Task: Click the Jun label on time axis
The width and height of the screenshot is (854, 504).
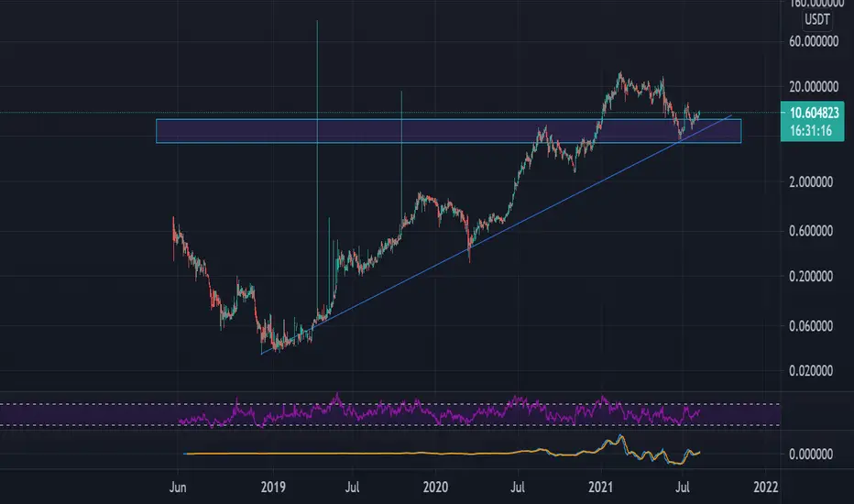Action: pyautogui.click(x=178, y=488)
